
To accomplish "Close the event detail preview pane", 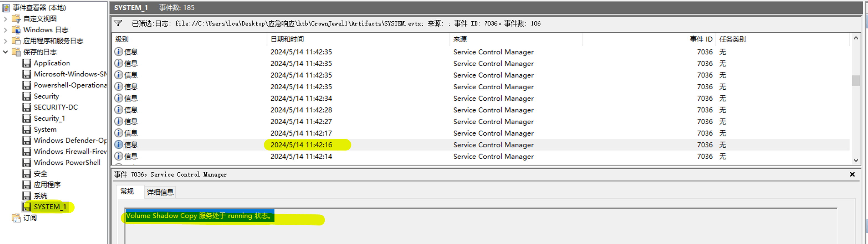I will 852,174.
